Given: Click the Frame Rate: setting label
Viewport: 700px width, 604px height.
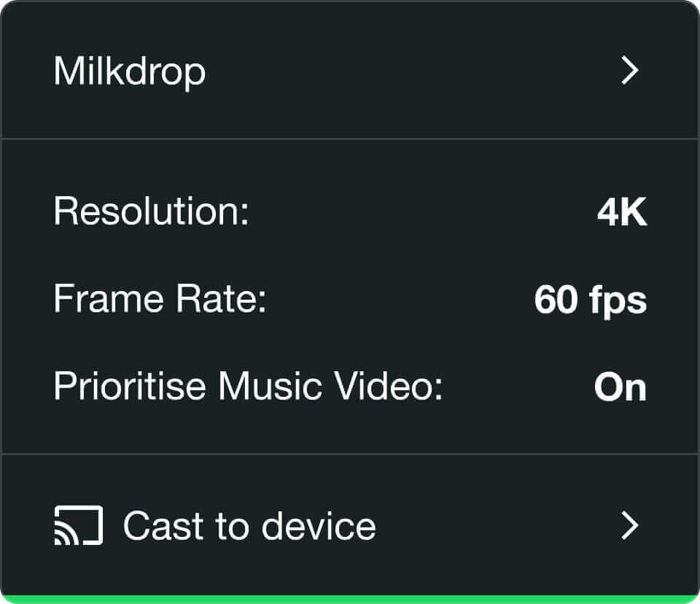Looking at the screenshot, I should tap(160, 298).
